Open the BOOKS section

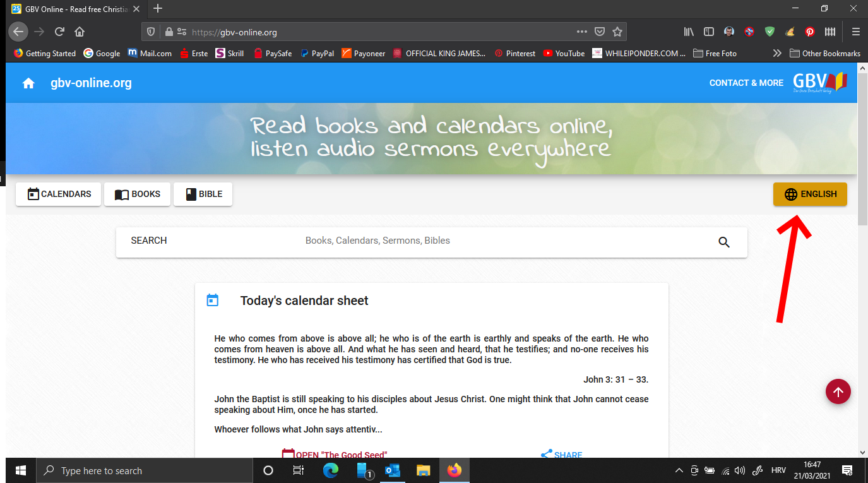137,194
